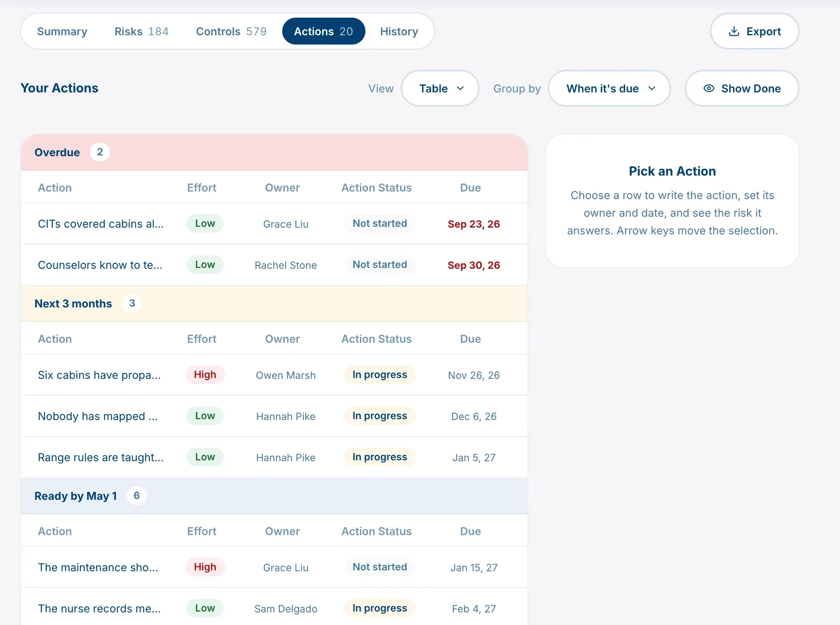Click the Sep 23, 26 due date
The width and height of the screenshot is (840, 625).
pyautogui.click(x=474, y=224)
